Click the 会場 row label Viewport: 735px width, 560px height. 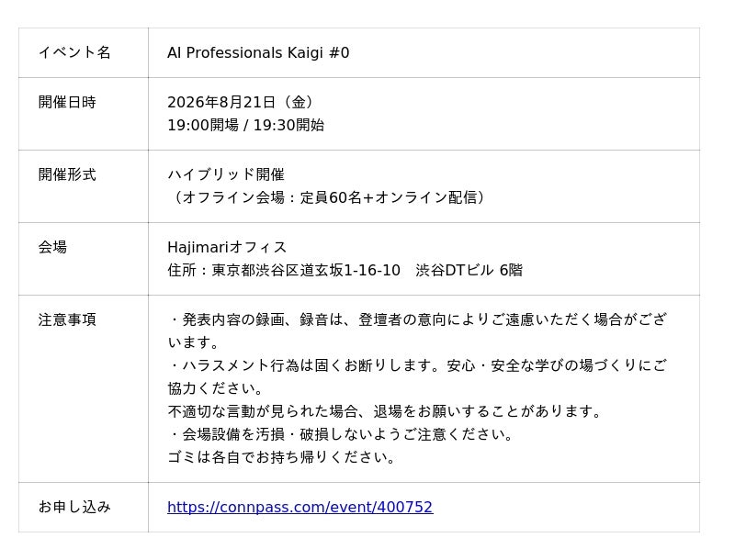tap(52, 247)
